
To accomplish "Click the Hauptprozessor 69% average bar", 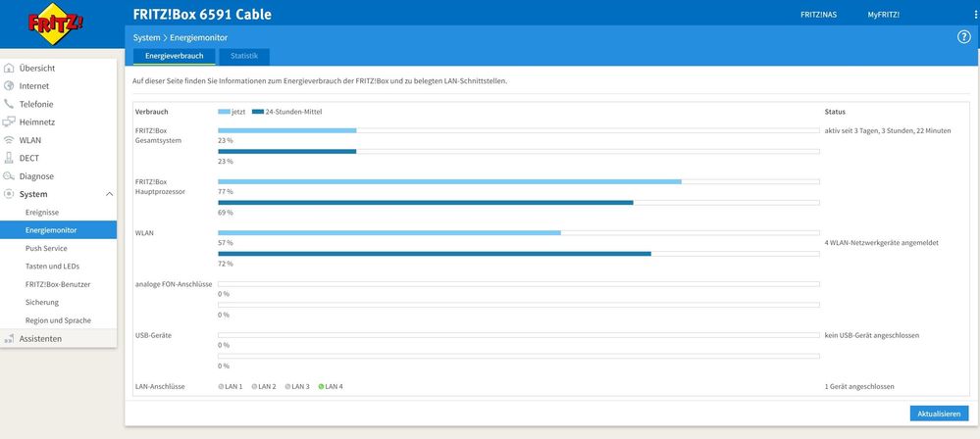I will click(x=426, y=202).
